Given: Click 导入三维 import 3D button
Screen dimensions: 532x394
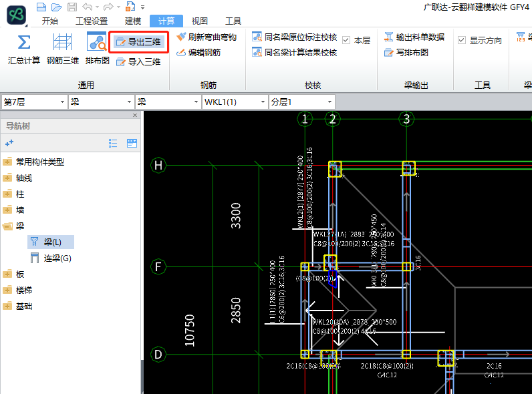Looking at the screenshot, I should pyautogui.click(x=138, y=61).
